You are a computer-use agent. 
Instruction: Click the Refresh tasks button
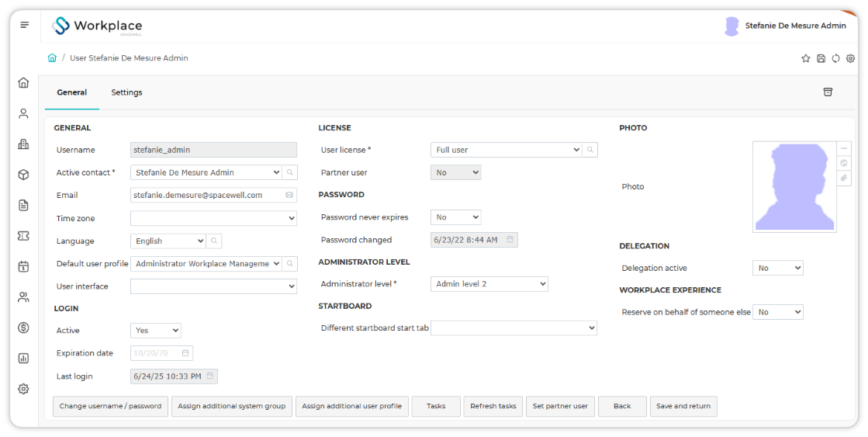tap(493, 406)
